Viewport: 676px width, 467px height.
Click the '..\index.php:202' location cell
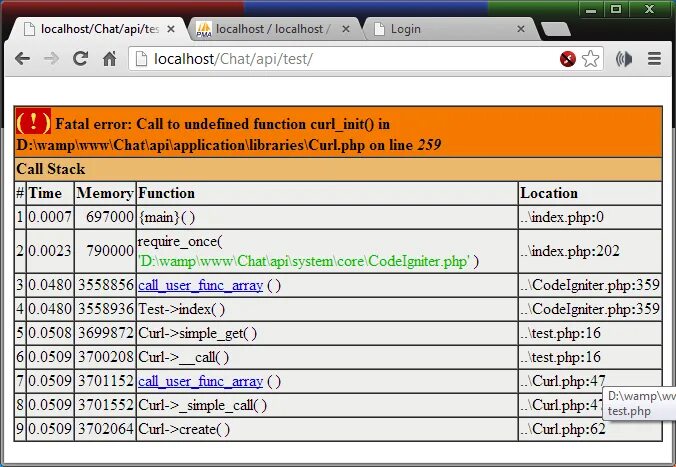click(590, 251)
